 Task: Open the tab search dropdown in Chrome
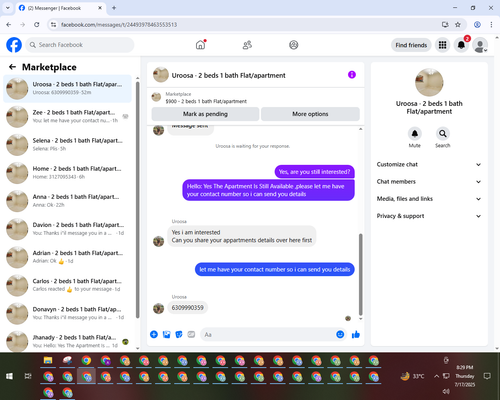[x=8, y=8]
